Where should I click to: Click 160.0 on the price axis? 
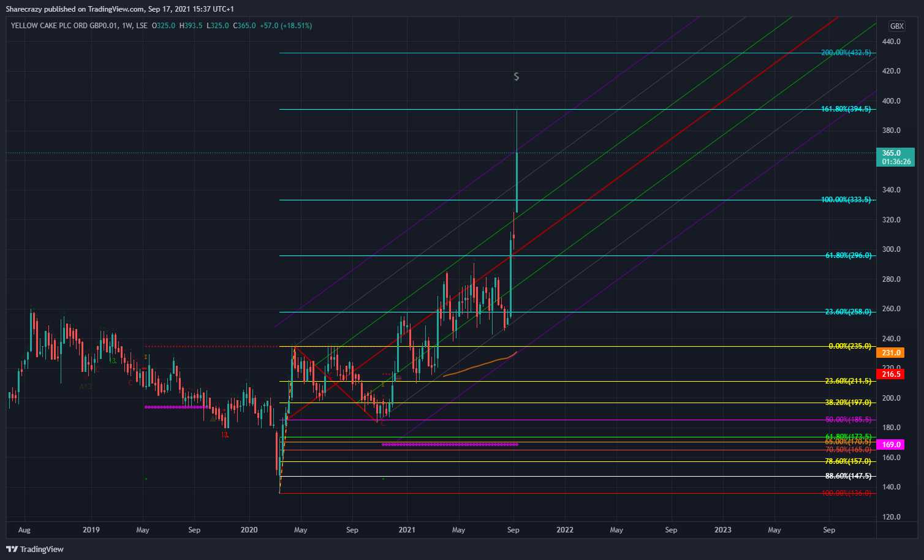pos(891,458)
